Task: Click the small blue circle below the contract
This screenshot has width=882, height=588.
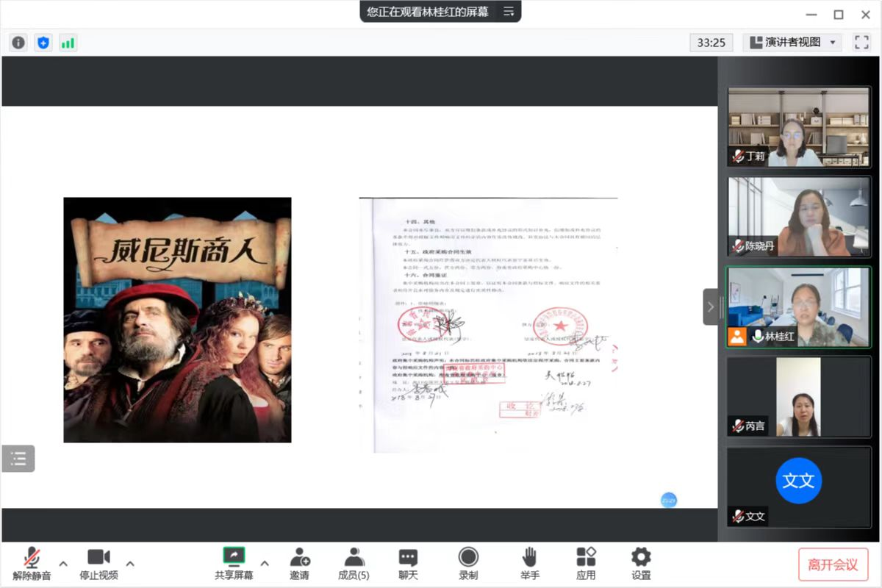Action: tap(668, 501)
